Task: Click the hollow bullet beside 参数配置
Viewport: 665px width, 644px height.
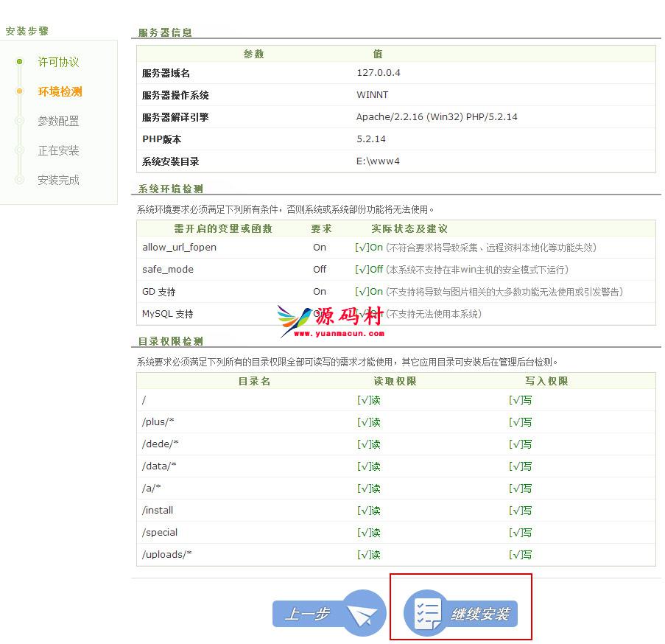Action: click(18, 121)
